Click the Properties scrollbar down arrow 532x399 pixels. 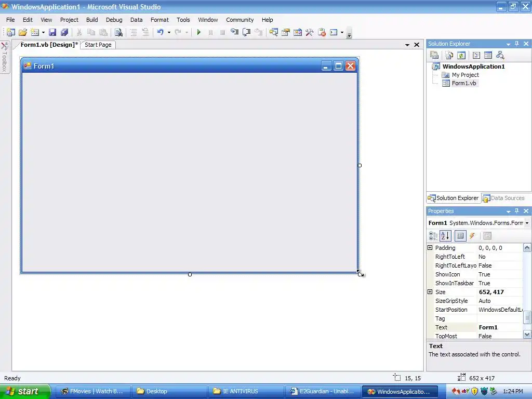527,335
